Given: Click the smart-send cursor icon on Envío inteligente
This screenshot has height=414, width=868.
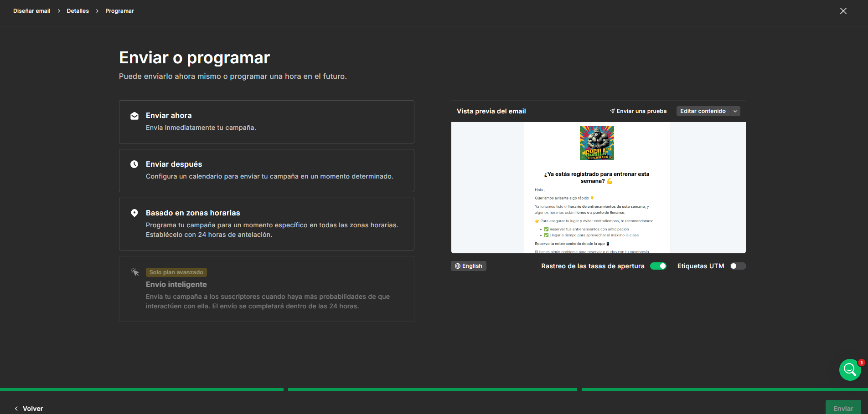Looking at the screenshot, I should pyautogui.click(x=134, y=272).
